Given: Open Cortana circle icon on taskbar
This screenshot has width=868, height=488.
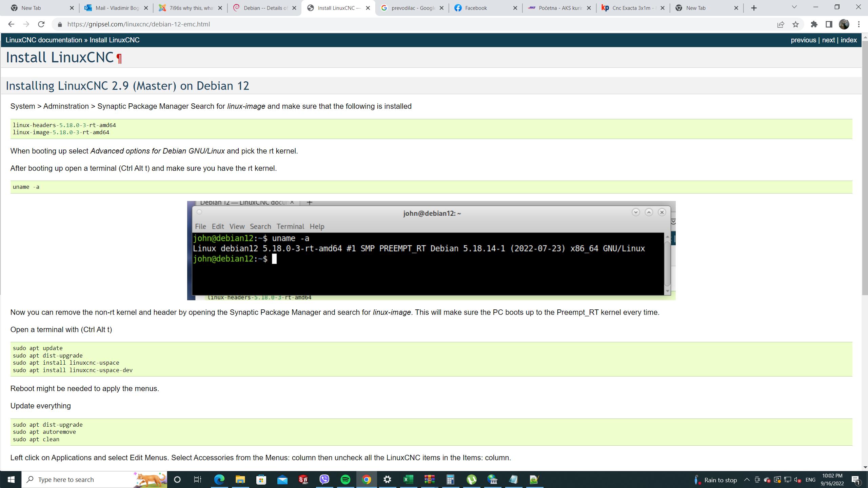Looking at the screenshot, I should click(177, 480).
